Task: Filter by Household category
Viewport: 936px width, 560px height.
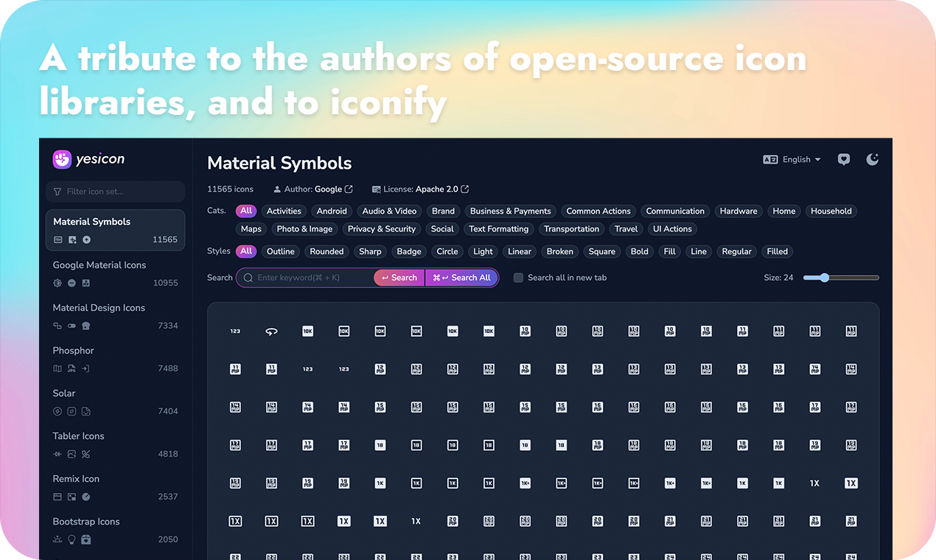Action: click(x=831, y=211)
